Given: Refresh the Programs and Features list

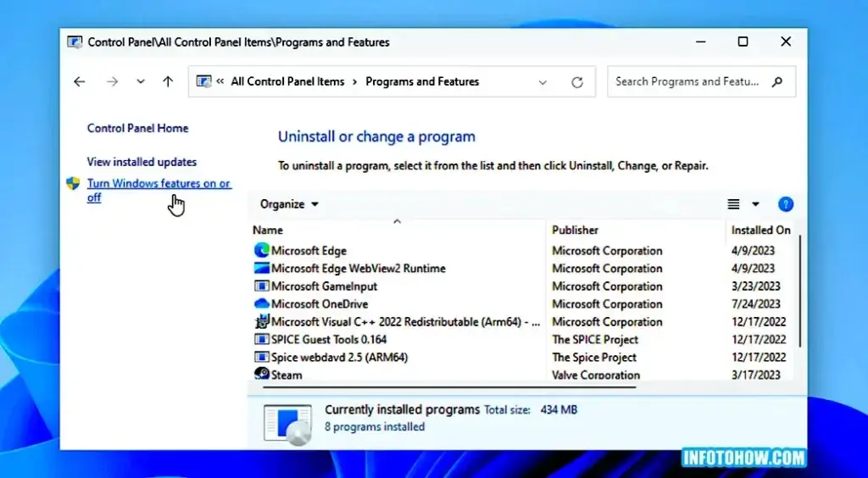Looking at the screenshot, I should click(577, 82).
